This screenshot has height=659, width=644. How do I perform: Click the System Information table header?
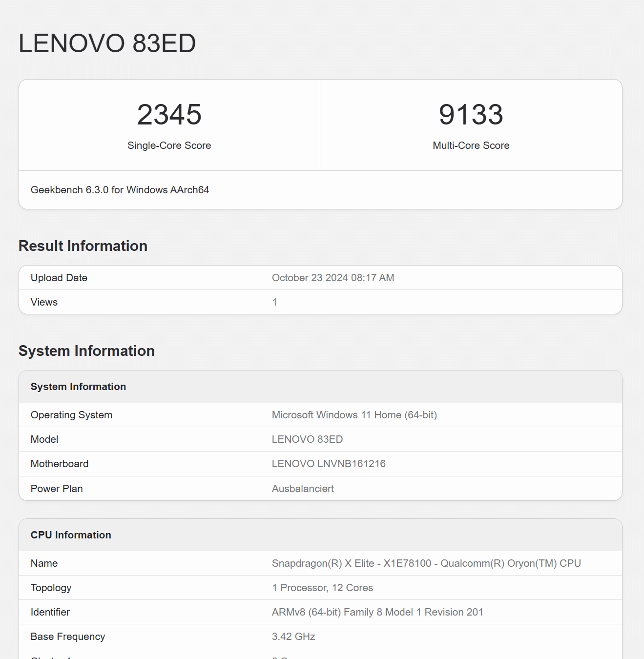pyautogui.click(x=78, y=387)
